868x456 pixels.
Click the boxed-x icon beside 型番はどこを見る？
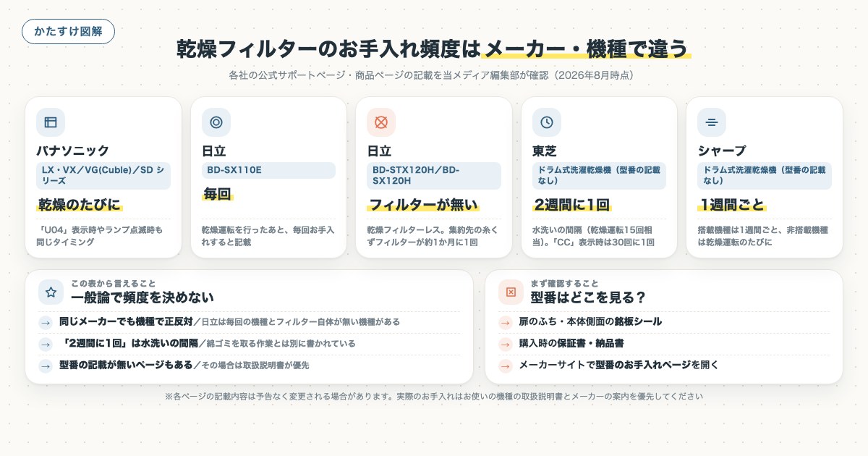(511, 292)
